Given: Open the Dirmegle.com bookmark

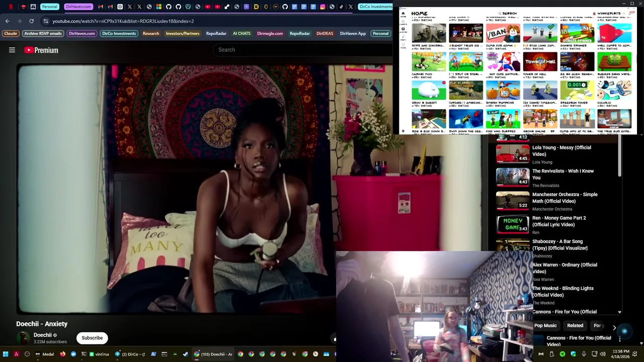Looking at the screenshot, I should pyautogui.click(x=270, y=33).
